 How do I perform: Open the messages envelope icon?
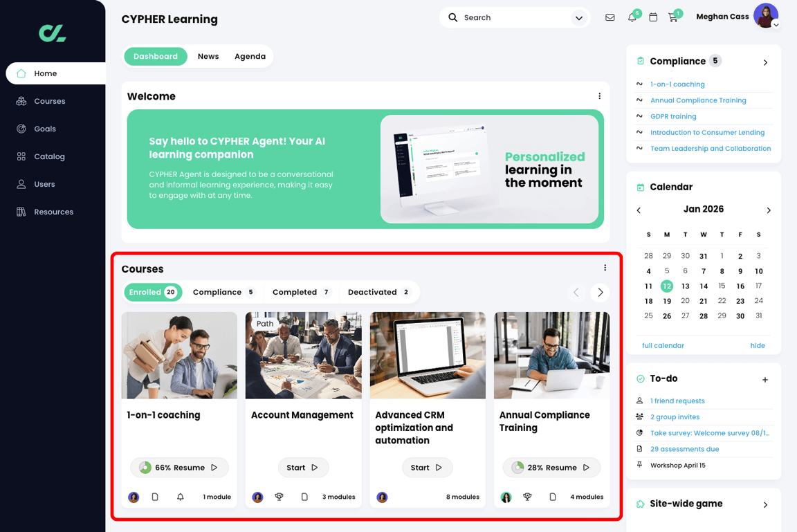[x=610, y=17]
